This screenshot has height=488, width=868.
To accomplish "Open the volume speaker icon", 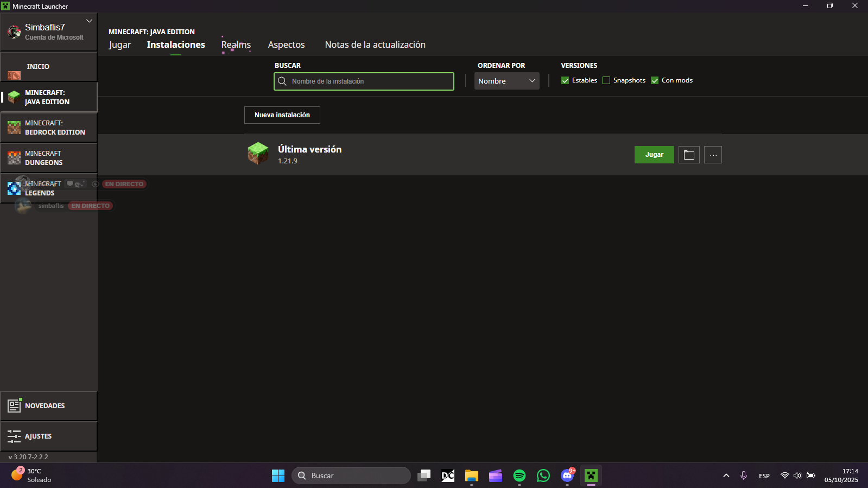I will point(797,476).
